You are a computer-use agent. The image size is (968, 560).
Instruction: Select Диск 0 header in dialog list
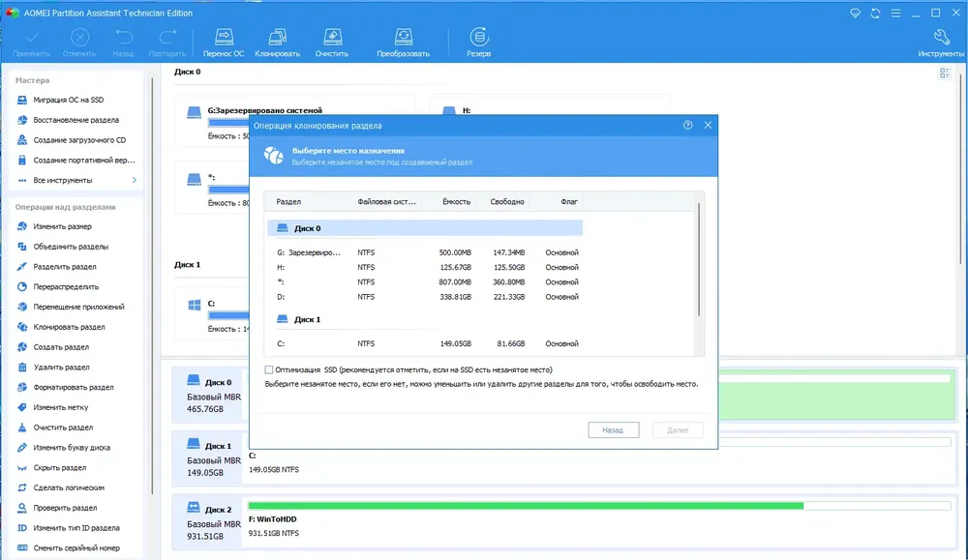coord(425,228)
